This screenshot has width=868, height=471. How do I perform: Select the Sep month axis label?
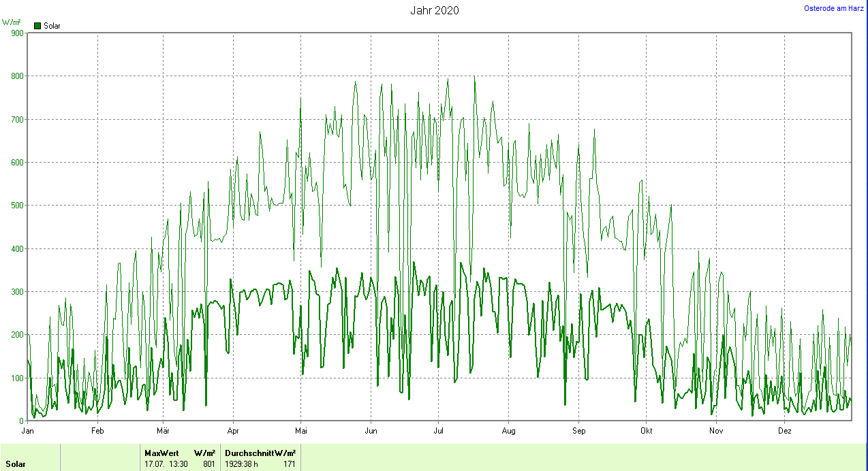578,431
